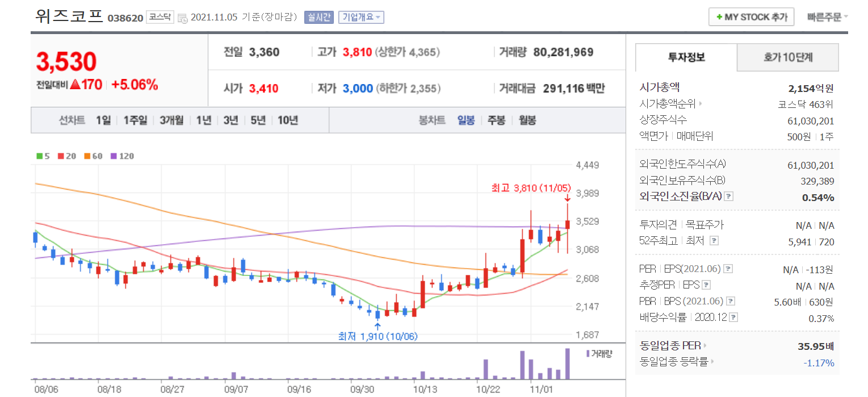Click the 전일 value 3,360
The width and height of the screenshot is (868, 397).
265,52
